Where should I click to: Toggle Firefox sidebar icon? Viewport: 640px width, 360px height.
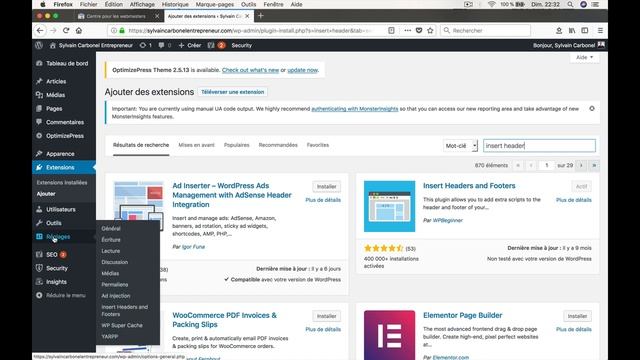click(x=585, y=31)
